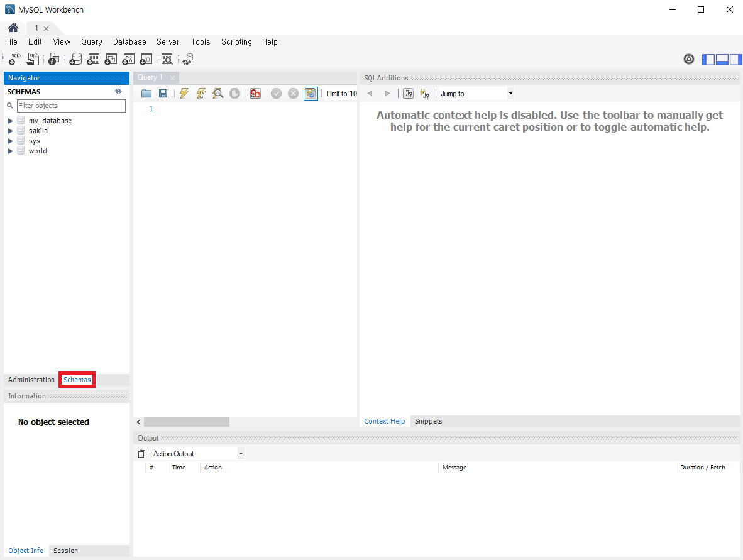
Task: Open the Limit to rows dropdown
Action: (342, 93)
